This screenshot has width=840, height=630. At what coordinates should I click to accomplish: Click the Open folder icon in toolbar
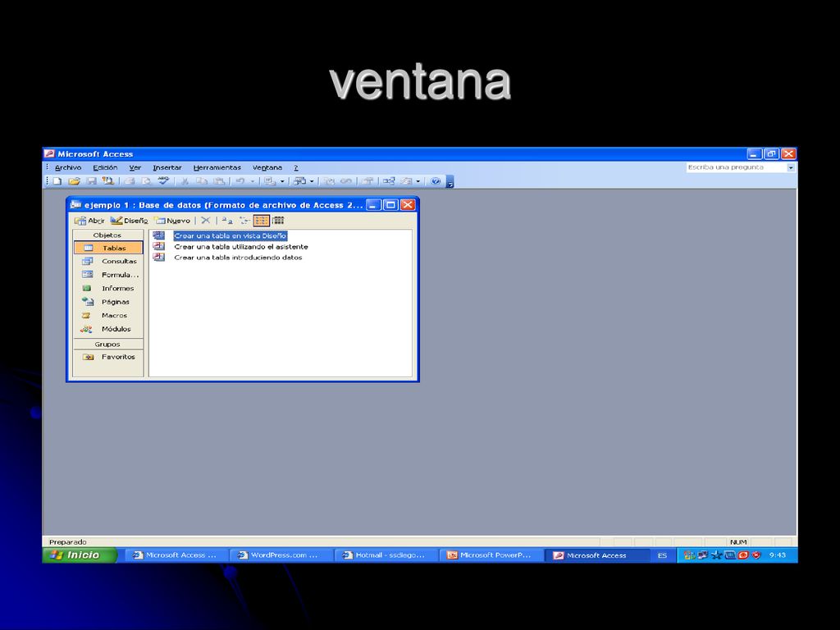[74, 181]
